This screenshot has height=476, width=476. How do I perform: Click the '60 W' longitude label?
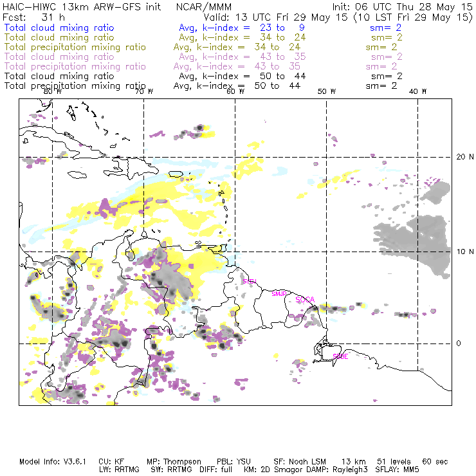click(x=235, y=91)
